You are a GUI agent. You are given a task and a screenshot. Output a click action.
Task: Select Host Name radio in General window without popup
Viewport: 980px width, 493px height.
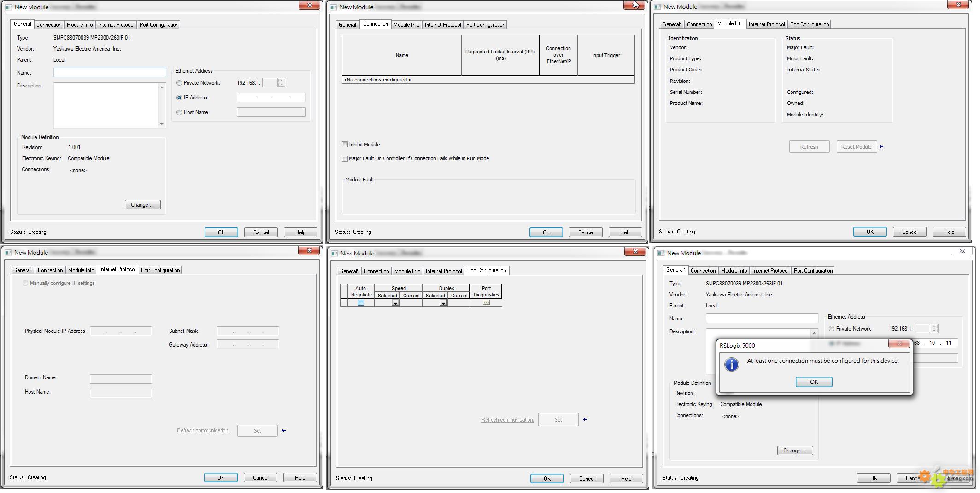click(x=179, y=112)
